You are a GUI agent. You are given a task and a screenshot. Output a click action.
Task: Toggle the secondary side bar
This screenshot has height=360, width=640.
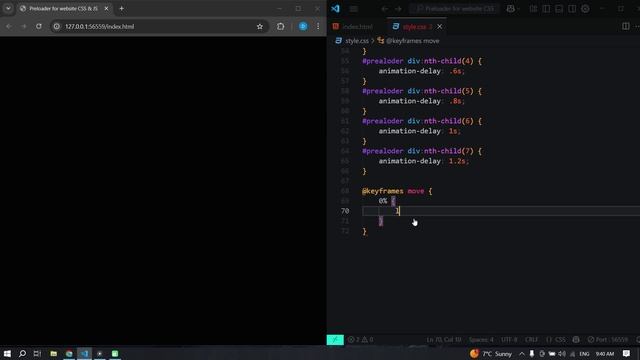pos(572,9)
